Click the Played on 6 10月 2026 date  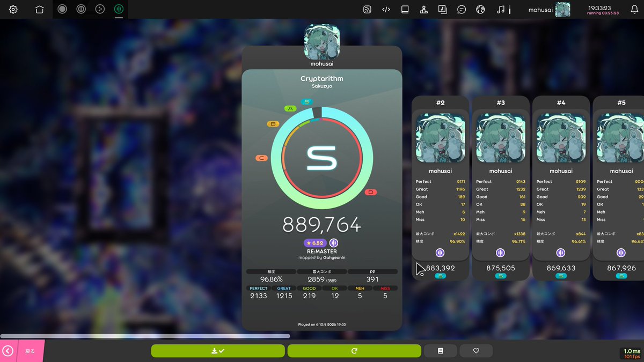pos(322,324)
